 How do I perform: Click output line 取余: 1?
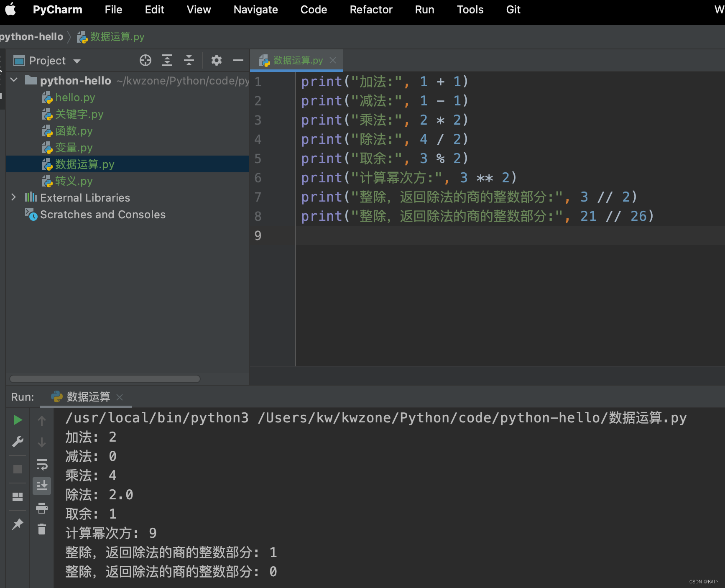(x=91, y=514)
